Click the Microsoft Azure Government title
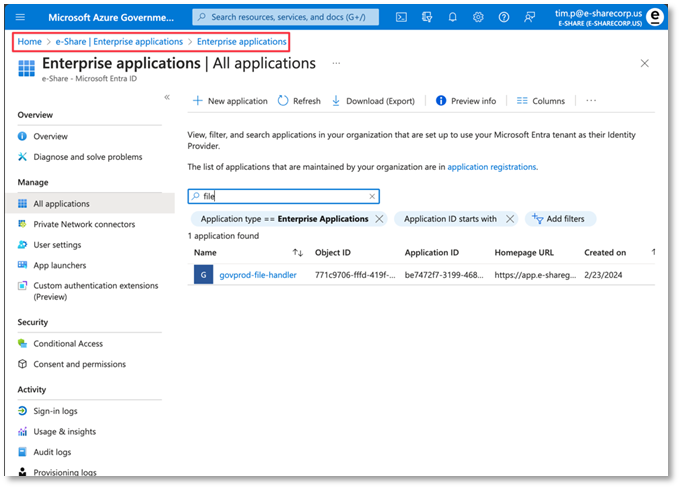The image size is (681, 489). point(111,17)
